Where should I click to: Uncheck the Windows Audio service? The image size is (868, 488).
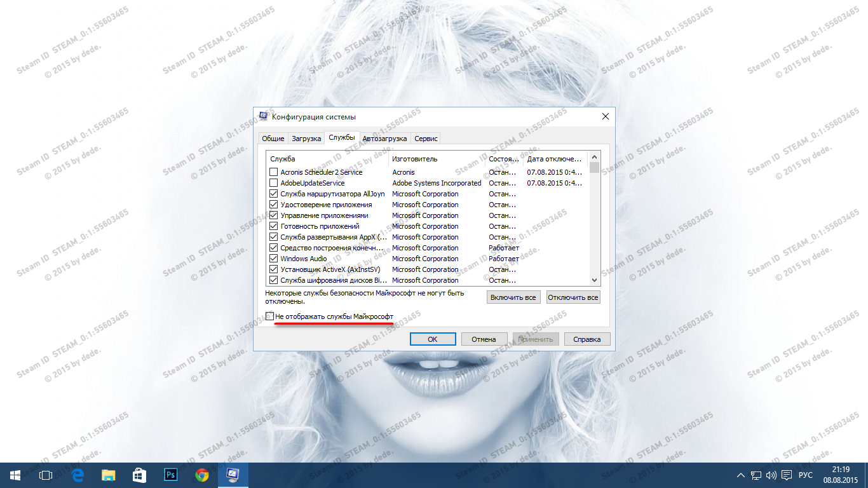[x=273, y=259]
